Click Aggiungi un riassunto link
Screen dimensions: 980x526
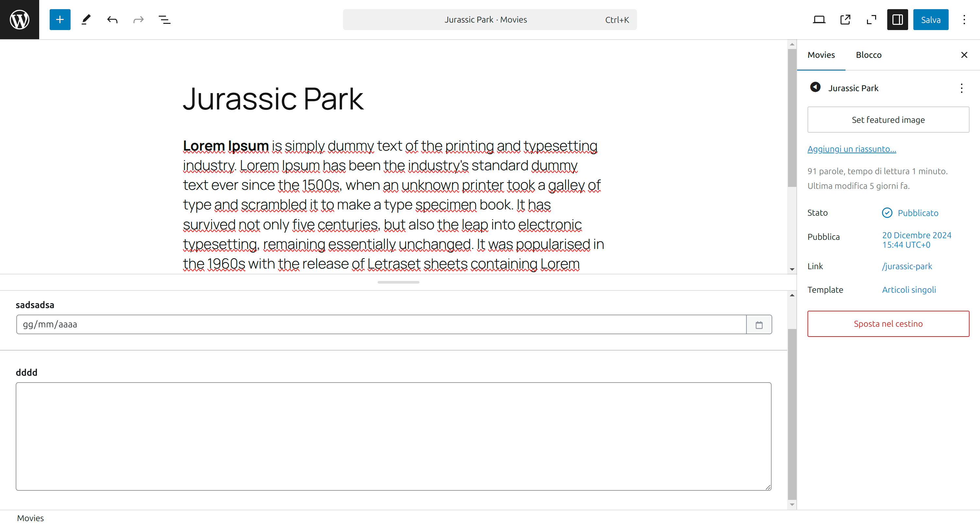[851, 149]
